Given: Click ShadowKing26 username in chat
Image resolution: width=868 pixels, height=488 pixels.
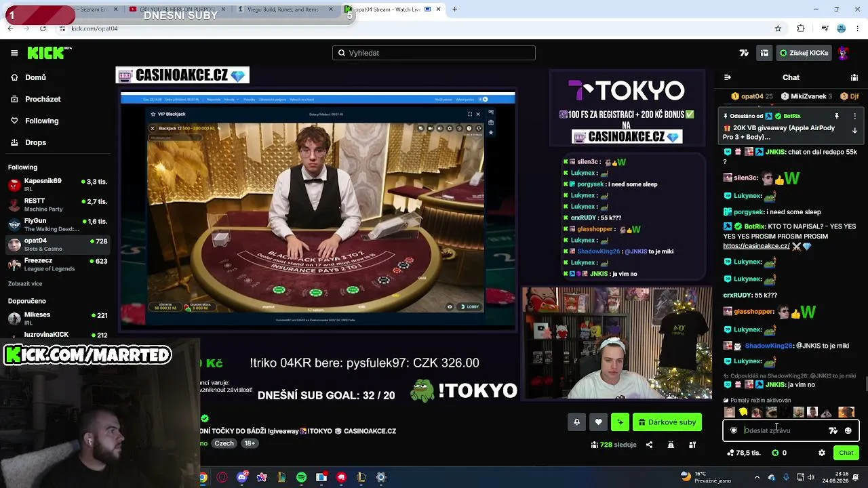Looking at the screenshot, I should click(x=768, y=346).
